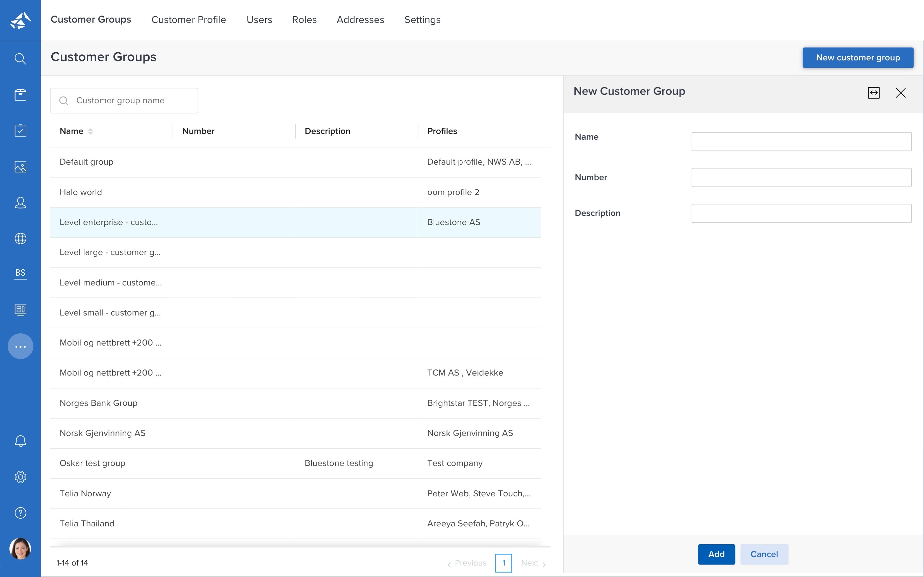
Task: Click the BS sidebar icon
Action: pos(20,273)
